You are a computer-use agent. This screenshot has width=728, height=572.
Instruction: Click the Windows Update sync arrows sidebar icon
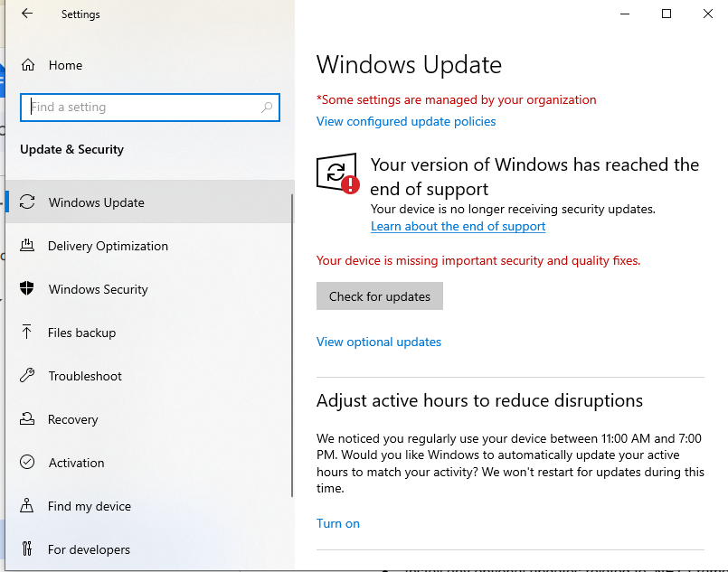(28, 202)
